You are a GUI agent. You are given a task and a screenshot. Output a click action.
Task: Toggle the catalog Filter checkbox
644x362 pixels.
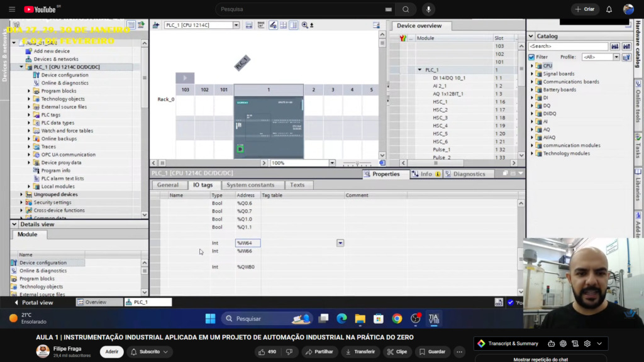click(531, 57)
